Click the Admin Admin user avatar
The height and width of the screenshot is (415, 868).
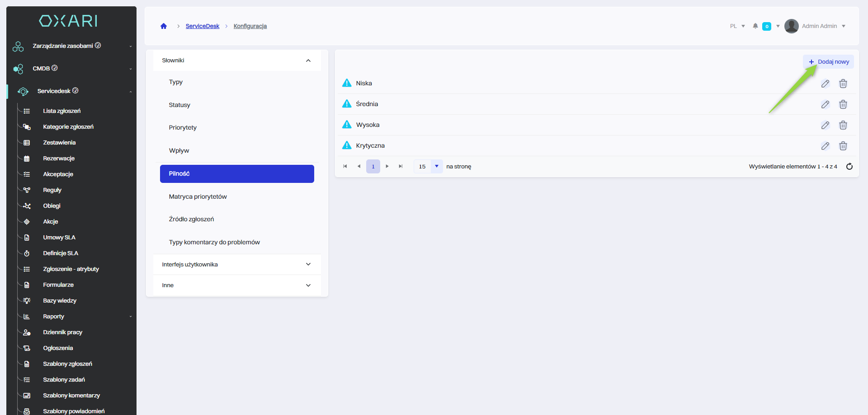[791, 26]
